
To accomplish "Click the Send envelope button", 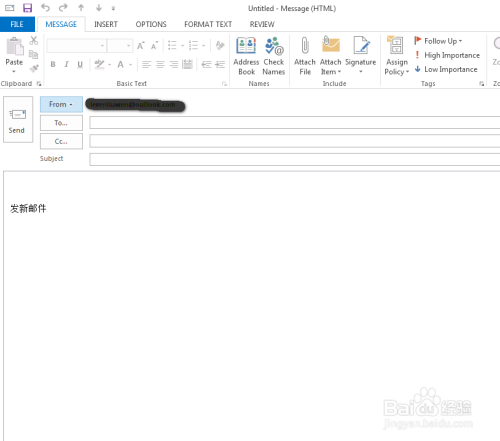I will (18, 120).
